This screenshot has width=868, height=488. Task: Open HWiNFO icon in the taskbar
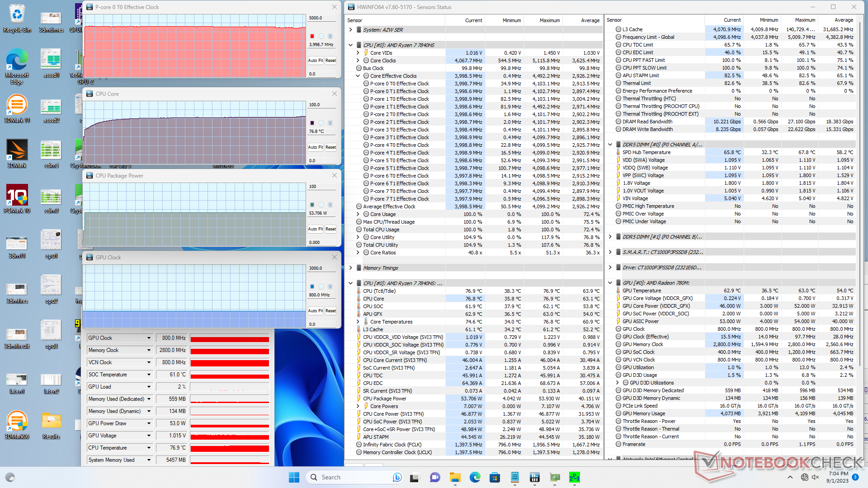(x=535, y=477)
